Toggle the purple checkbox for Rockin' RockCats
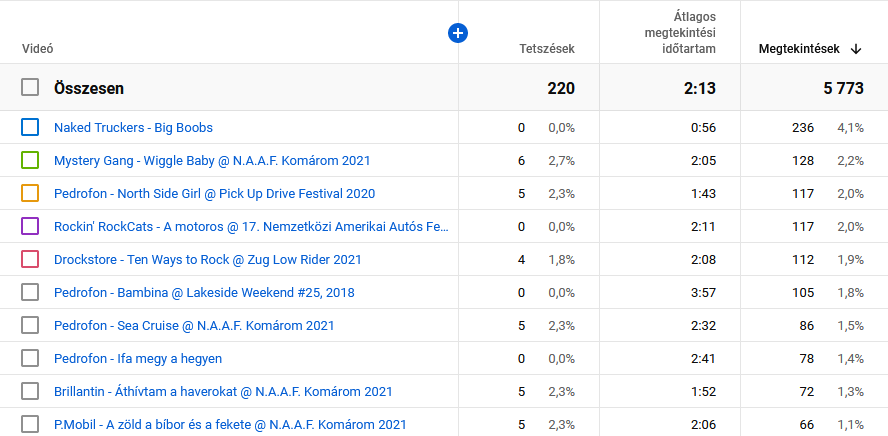Viewport: 888px width, 436px height. tap(30, 226)
